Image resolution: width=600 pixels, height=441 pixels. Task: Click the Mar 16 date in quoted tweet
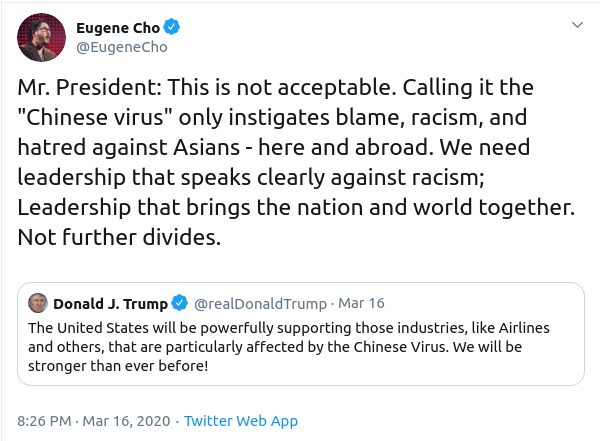[x=361, y=303]
